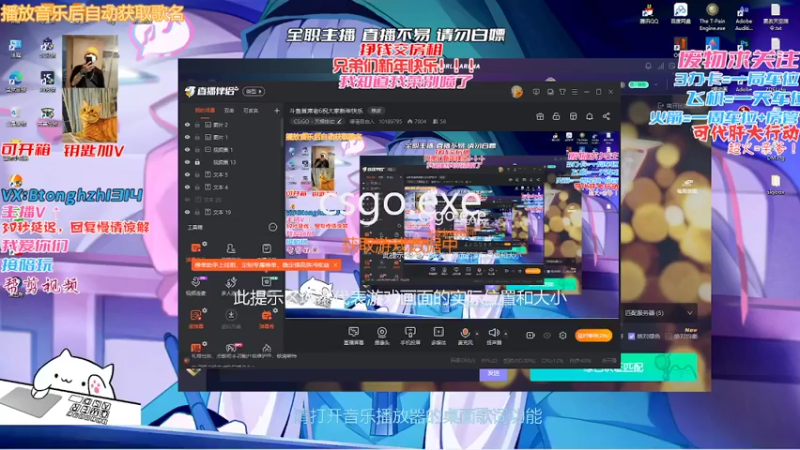Add a 手机投屏 phone cast source

410,336
